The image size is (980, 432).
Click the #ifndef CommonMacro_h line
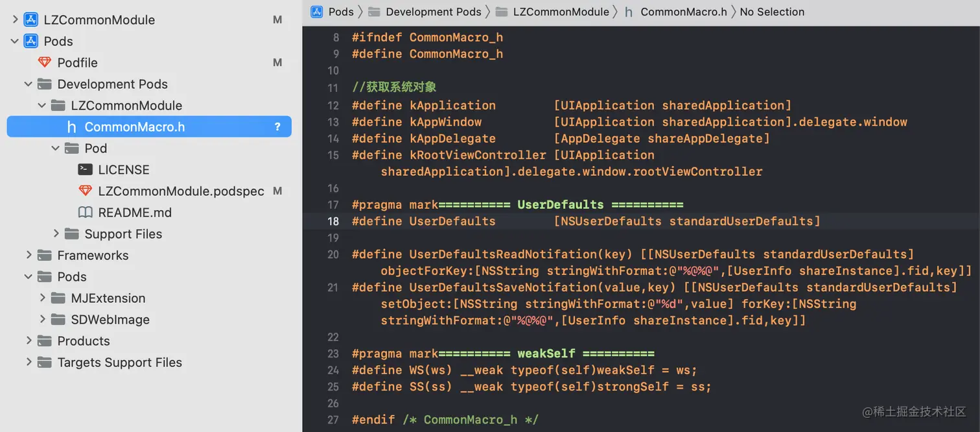tap(427, 37)
